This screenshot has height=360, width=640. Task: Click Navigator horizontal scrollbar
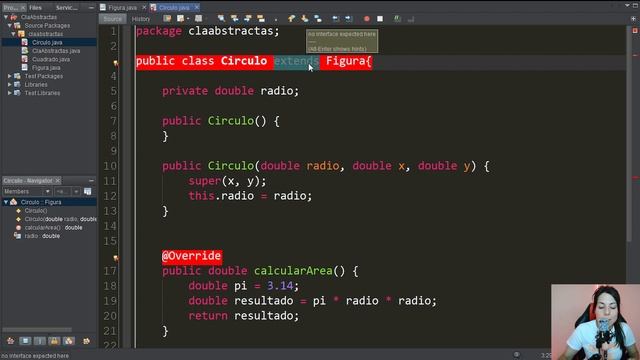(37, 329)
